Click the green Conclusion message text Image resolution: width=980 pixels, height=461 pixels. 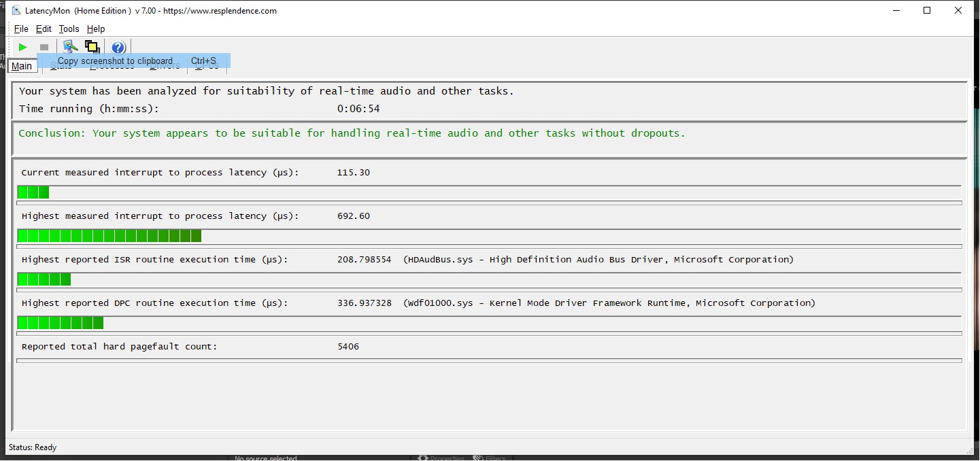pyautogui.click(x=352, y=133)
